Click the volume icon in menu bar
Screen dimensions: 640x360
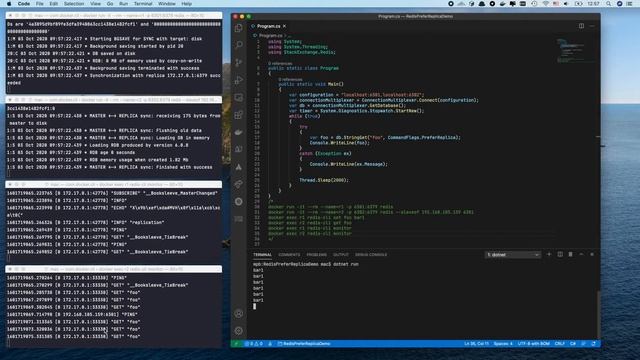pyautogui.click(x=566, y=4)
